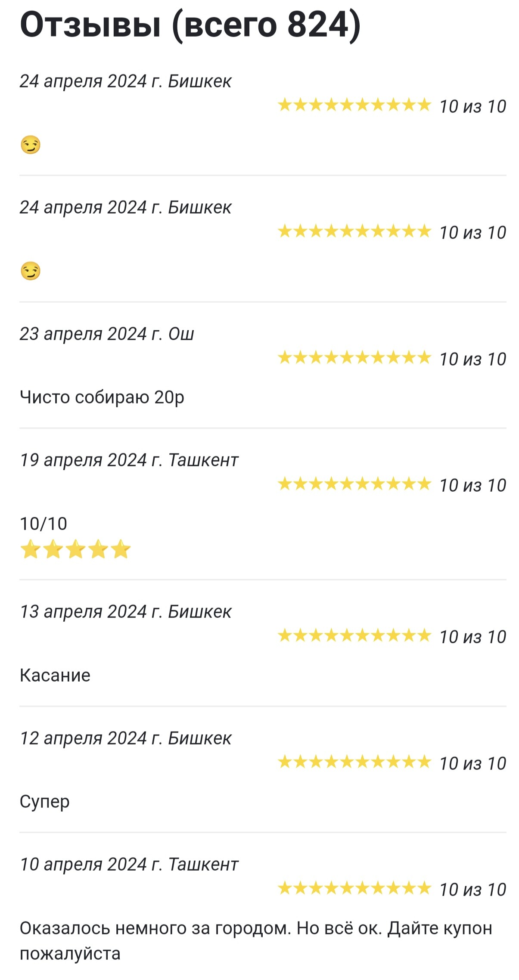Click stars of the 10 апреля Ташкент review
The image size is (519, 980).
[354, 888]
